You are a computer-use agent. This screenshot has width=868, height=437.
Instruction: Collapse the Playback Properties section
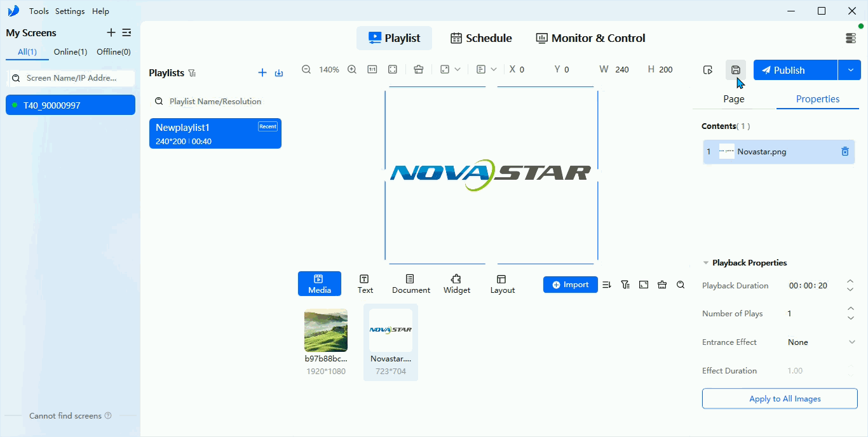click(705, 263)
